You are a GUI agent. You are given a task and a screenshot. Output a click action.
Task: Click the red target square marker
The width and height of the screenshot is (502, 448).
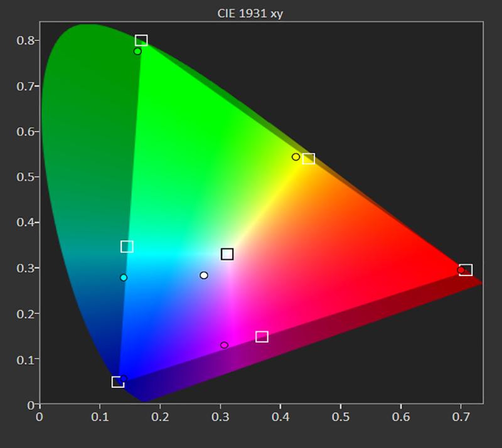[x=466, y=270]
